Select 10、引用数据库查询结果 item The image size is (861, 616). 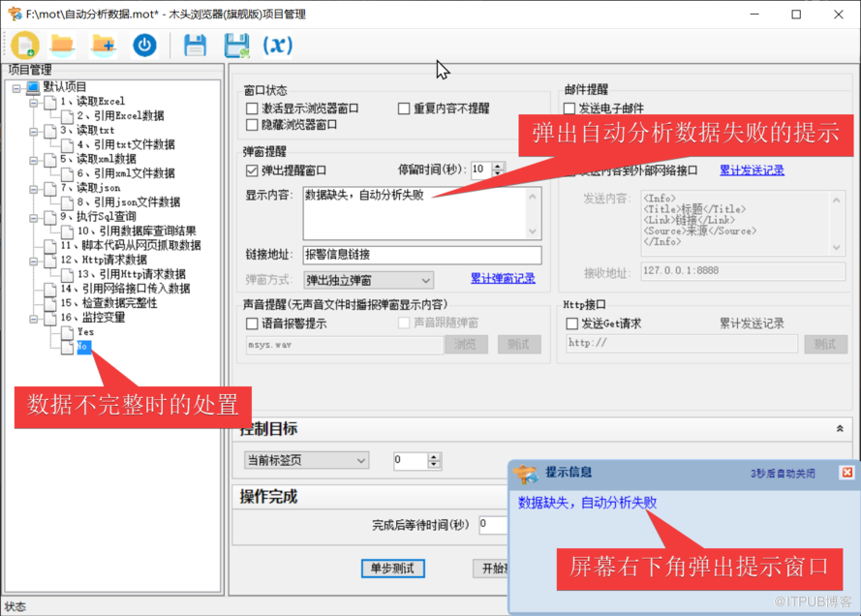tap(137, 231)
